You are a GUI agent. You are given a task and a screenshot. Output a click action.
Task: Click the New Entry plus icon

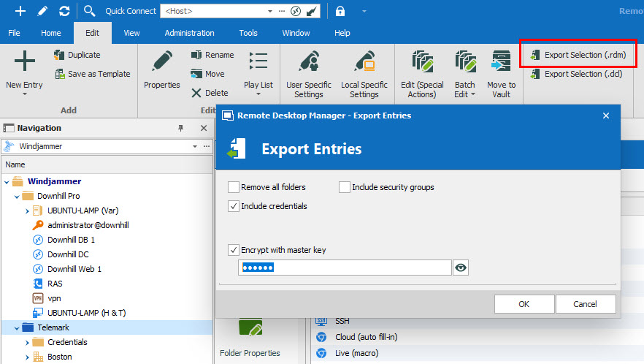coord(24,61)
